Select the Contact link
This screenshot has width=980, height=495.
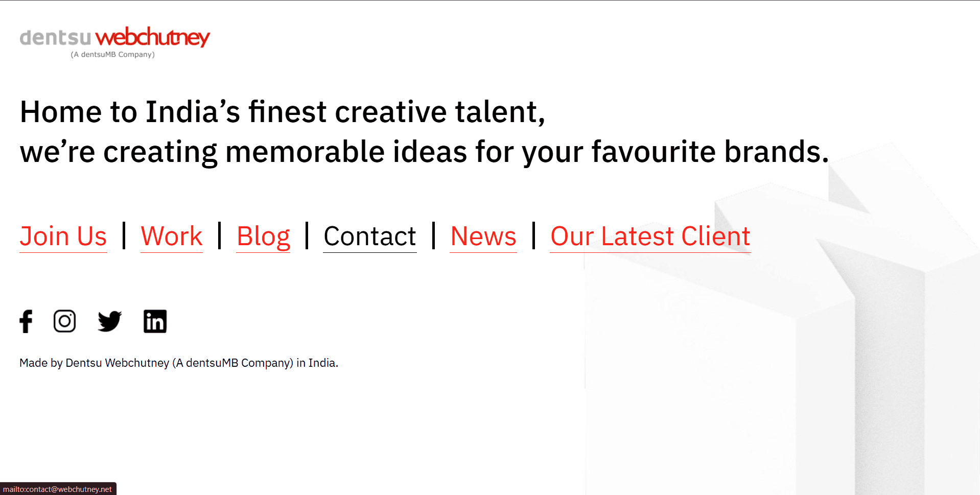click(370, 237)
